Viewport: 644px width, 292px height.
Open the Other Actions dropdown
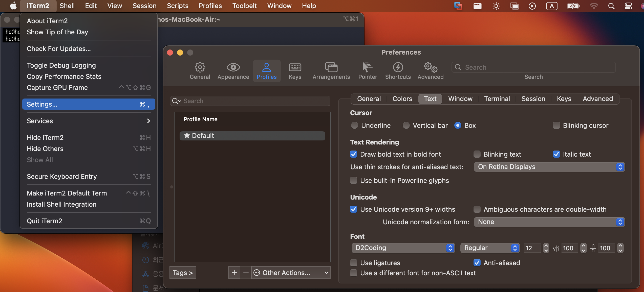coord(291,273)
